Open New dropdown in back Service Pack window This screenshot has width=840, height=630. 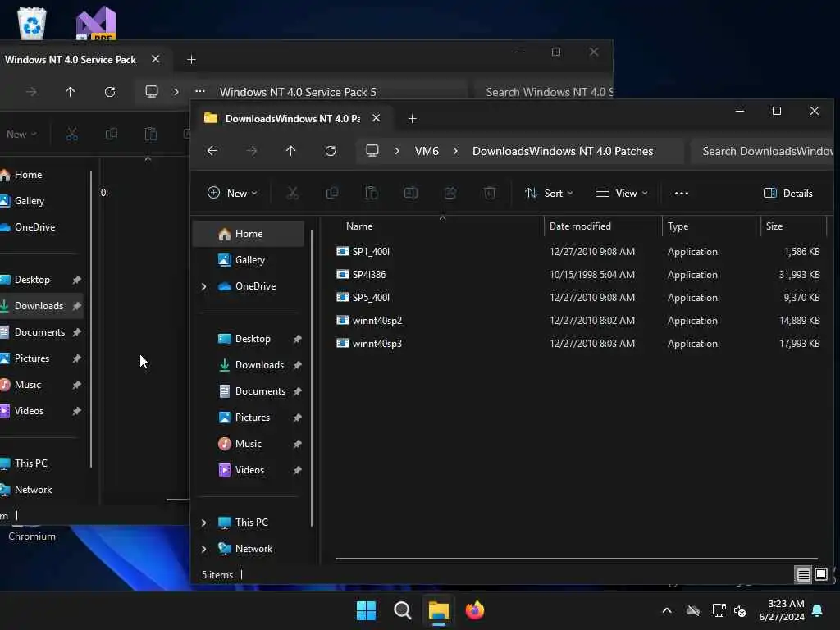(x=21, y=134)
